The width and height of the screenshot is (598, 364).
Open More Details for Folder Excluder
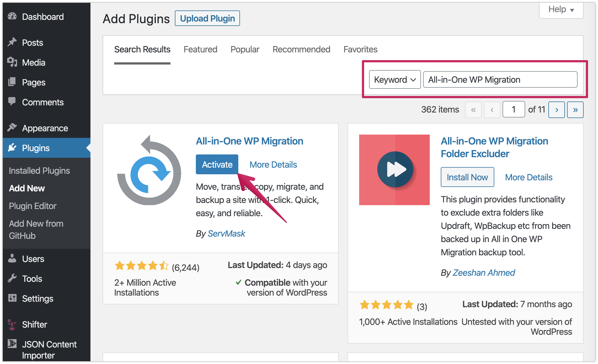(x=529, y=177)
